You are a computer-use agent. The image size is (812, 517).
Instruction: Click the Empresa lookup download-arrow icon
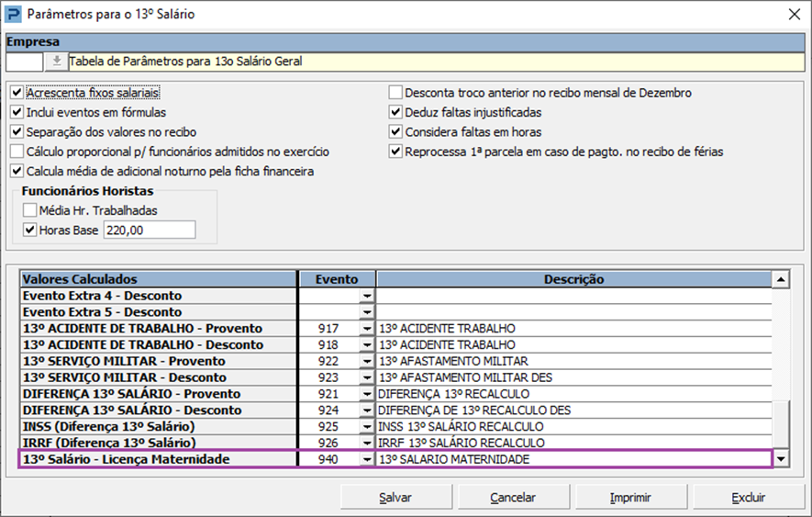tap(57, 62)
